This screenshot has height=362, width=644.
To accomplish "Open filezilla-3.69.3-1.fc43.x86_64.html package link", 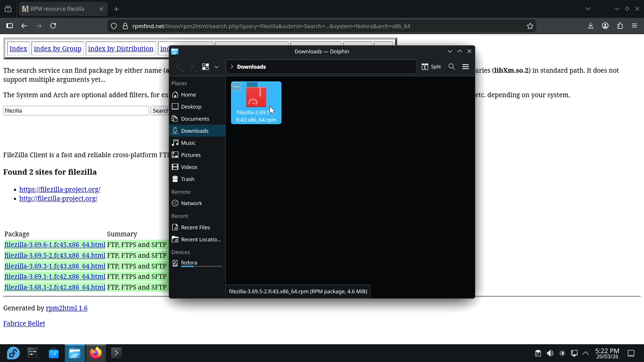I will (x=55, y=266).
